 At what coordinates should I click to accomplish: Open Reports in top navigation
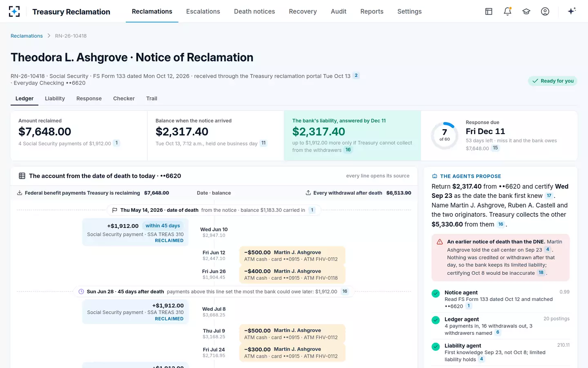(x=372, y=11)
